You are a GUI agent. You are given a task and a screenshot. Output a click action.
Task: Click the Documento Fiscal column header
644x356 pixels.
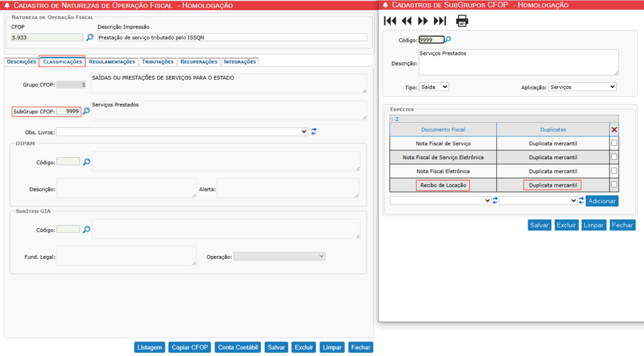click(443, 130)
